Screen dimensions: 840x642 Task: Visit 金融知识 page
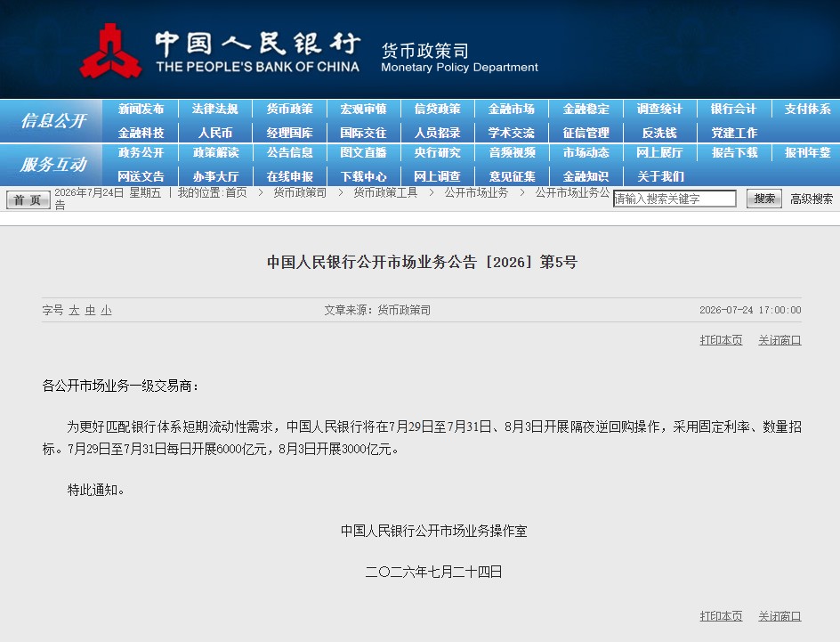[x=586, y=176]
